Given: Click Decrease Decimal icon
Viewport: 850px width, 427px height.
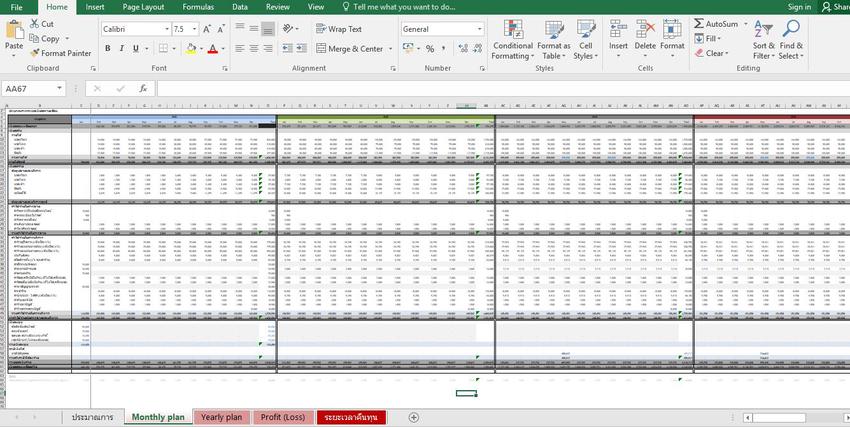Looking at the screenshot, I should (478, 49).
